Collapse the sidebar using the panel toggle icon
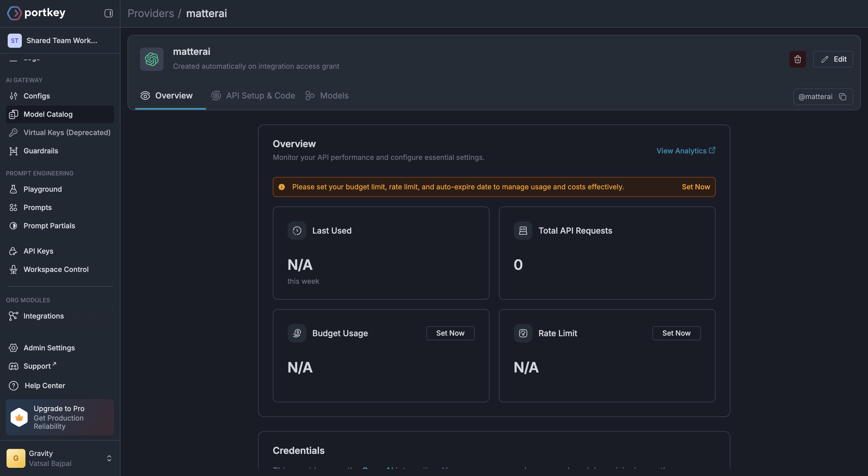 point(108,13)
